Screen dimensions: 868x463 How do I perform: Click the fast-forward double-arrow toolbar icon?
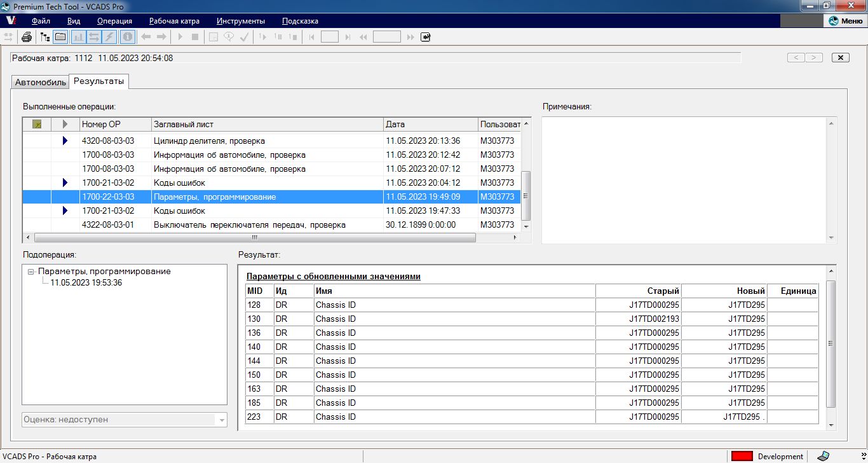pos(410,37)
